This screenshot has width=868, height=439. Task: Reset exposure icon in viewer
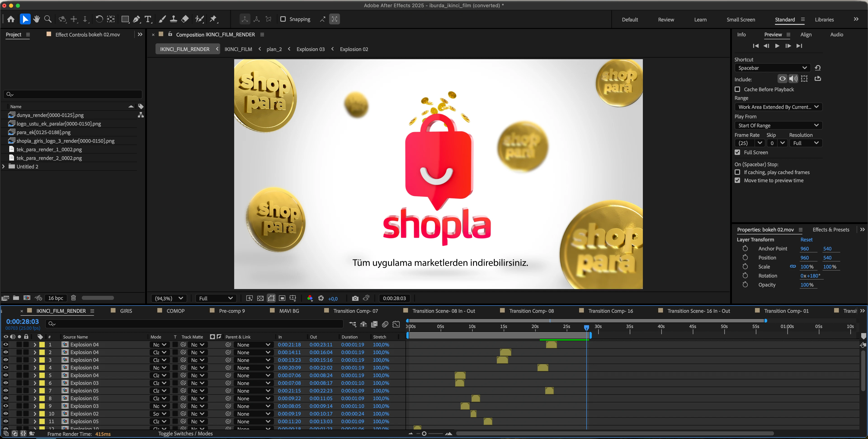click(321, 298)
